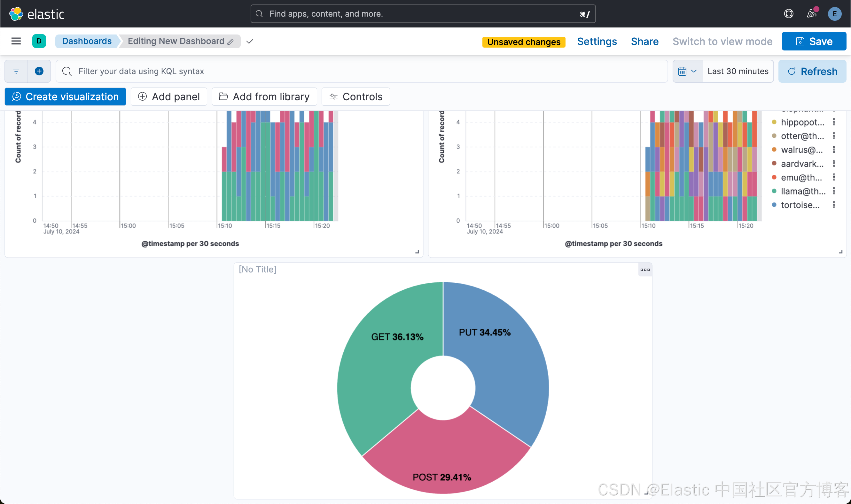Open llama@th... legend item options
This screenshot has height=504, width=851.
[834, 191]
